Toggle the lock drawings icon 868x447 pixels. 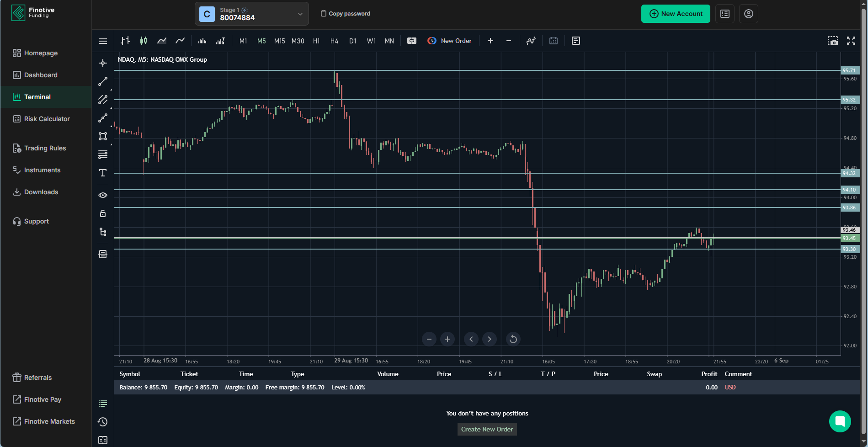coord(103,213)
